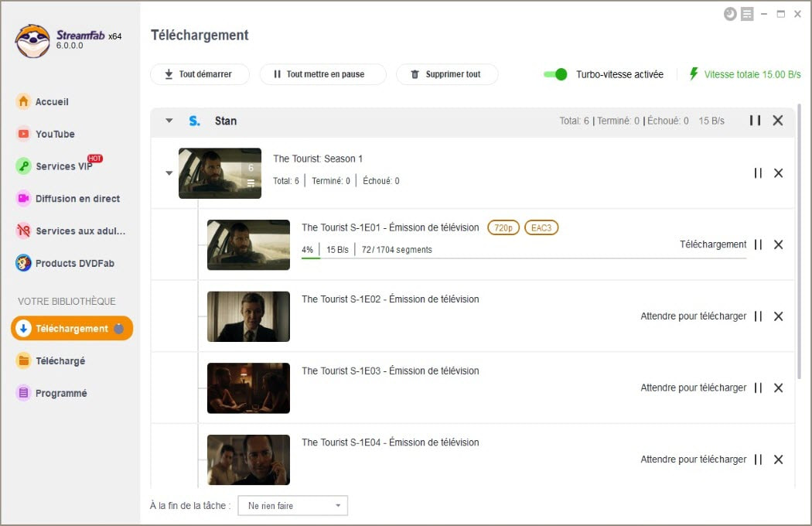This screenshot has width=812, height=526.
Task: Select the Téléchargement library tab
Action: click(71, 329)
